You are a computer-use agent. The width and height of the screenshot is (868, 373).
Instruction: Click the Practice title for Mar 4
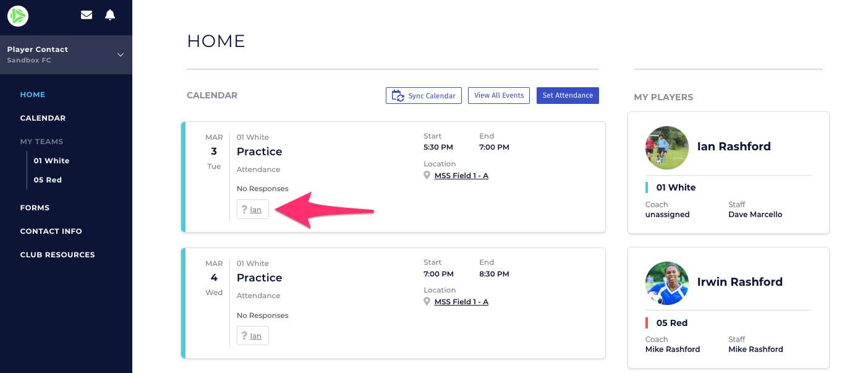259,278
